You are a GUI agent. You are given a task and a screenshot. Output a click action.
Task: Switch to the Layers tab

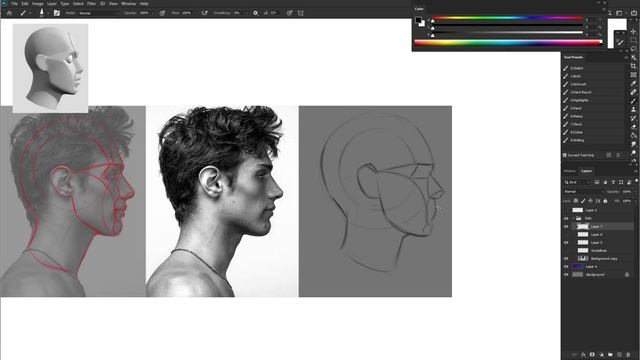[x=587, y=171]
